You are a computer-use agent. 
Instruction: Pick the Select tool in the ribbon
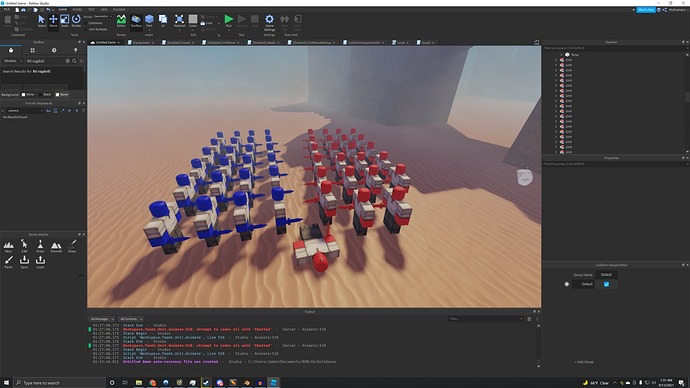(41, 21)
